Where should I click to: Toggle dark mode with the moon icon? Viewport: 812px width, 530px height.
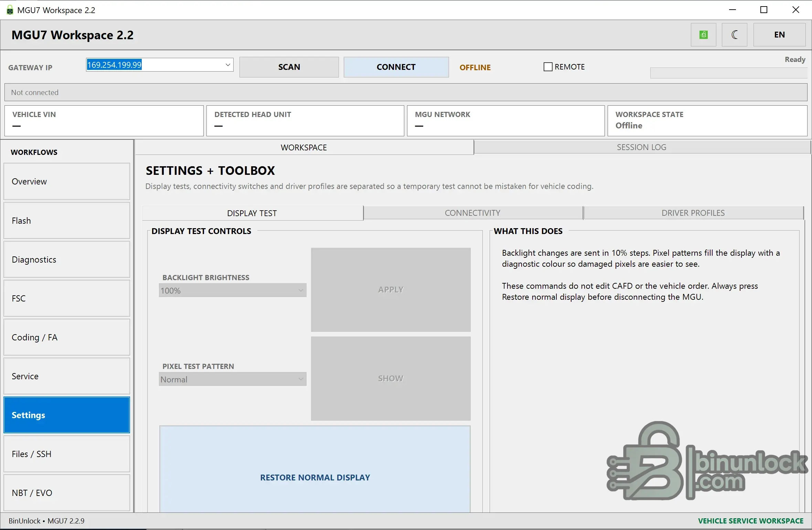click(734, 35)
